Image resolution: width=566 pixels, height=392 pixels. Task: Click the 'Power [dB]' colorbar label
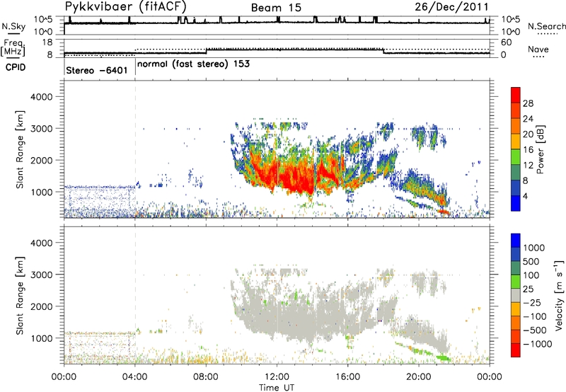[541, 149]
